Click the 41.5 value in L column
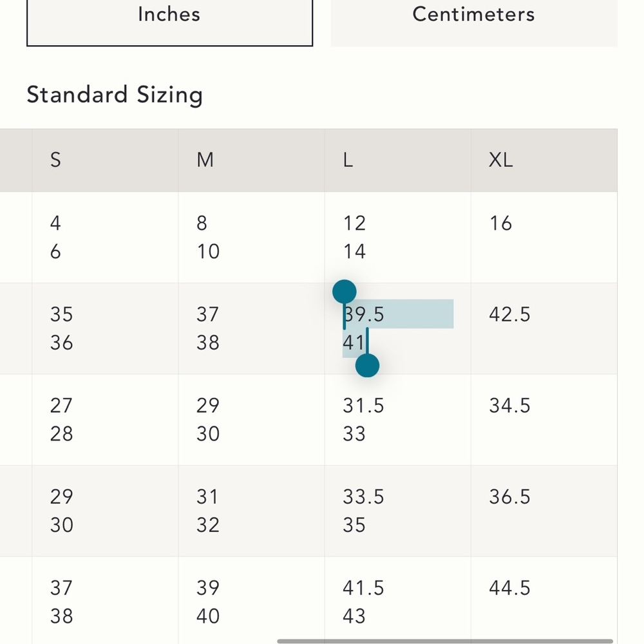Screen dimensions: 644x644 pos(363,588)
